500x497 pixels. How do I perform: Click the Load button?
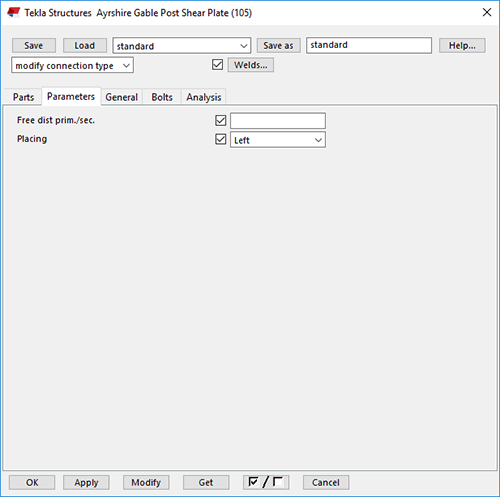[x=85, y=46]
